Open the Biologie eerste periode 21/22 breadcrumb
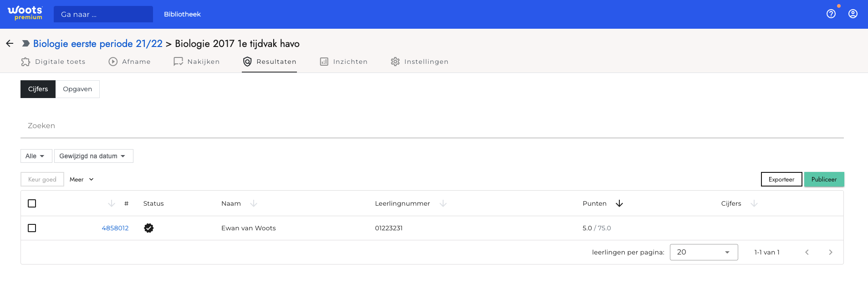868x301 pixels. (98, 44)
